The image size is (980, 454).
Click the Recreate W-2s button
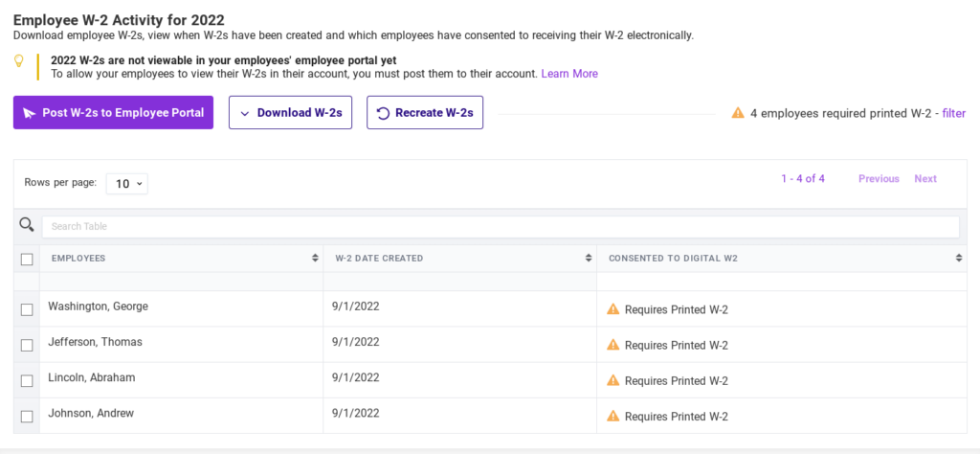pos(425,113)
